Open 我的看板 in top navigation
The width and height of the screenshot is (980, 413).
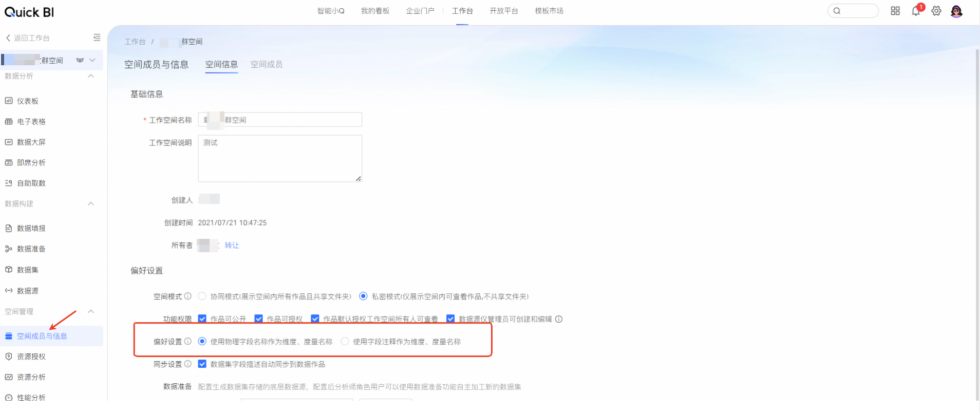pyautogui.click(x=375, y=11)
